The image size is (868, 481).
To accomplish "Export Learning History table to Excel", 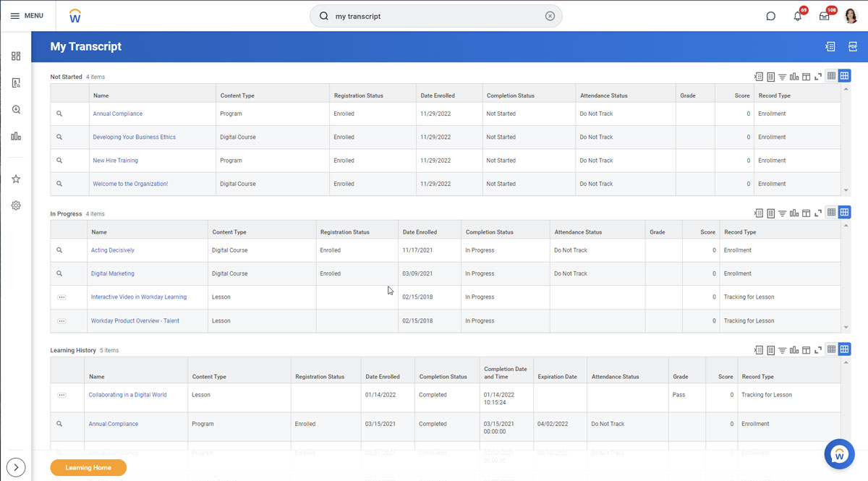I will click(758, 349).
